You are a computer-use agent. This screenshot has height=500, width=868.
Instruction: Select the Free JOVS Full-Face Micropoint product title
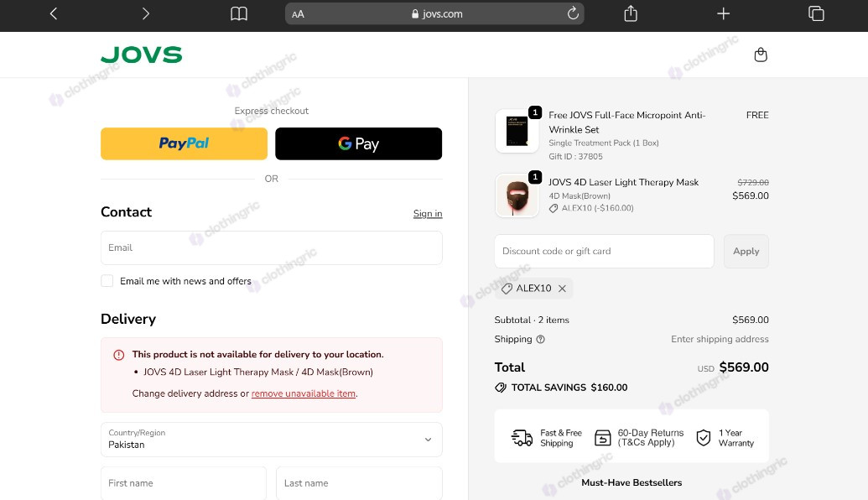pos(627,122)
